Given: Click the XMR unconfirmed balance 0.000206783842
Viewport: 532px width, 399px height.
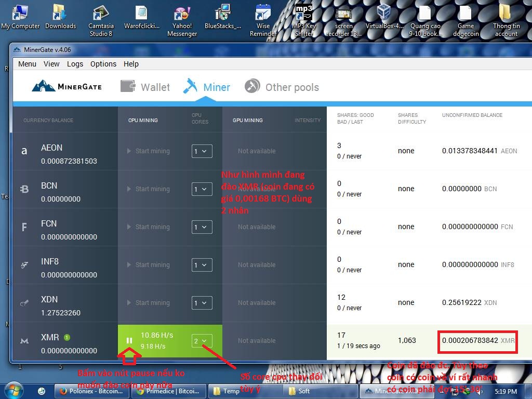Looking at the screenshot, I should click(470, 340).
